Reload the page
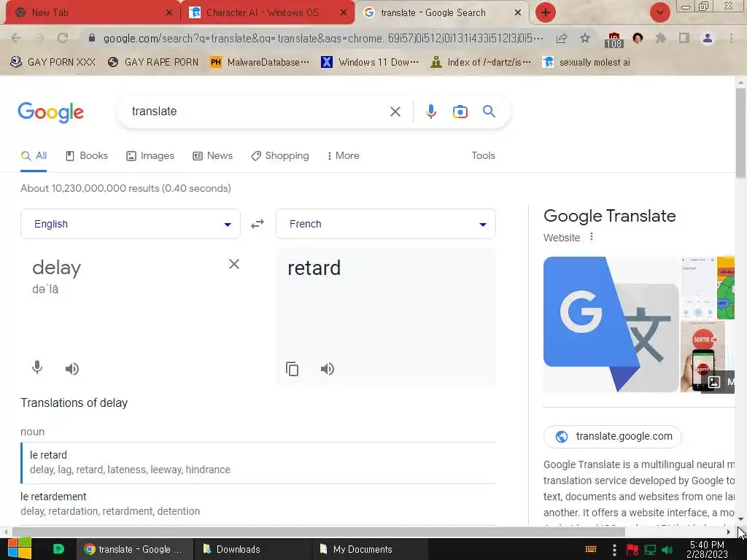747x560 pixels. point(63,38)
